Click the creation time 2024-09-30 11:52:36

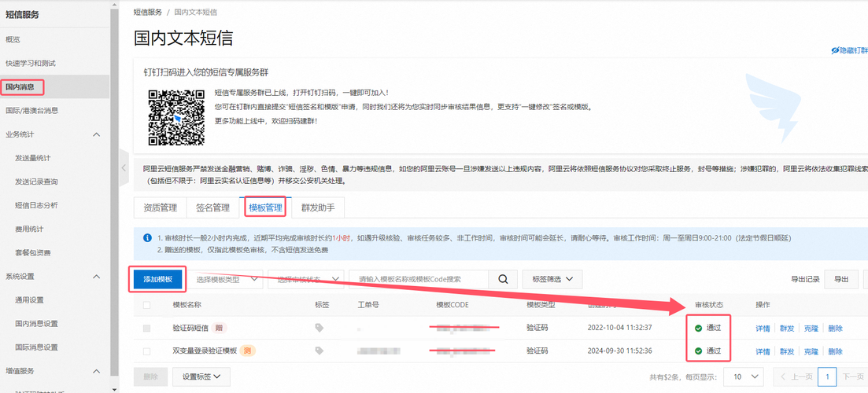(x=619, y=351)
